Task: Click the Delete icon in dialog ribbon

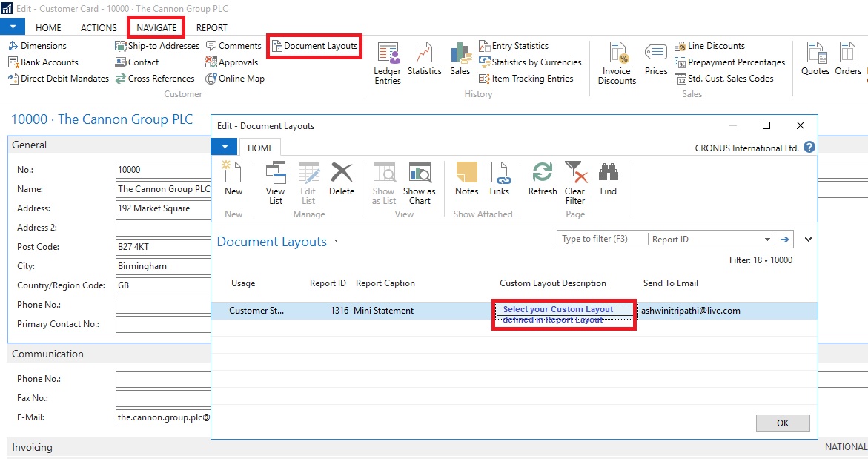Action: click(x=342, y=179)
